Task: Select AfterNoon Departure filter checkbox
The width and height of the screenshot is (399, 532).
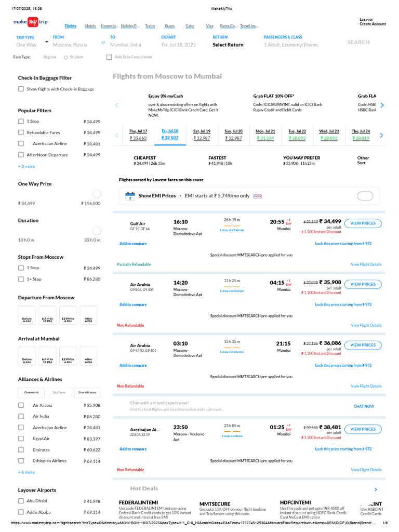Action: click(x=21, y=155)
